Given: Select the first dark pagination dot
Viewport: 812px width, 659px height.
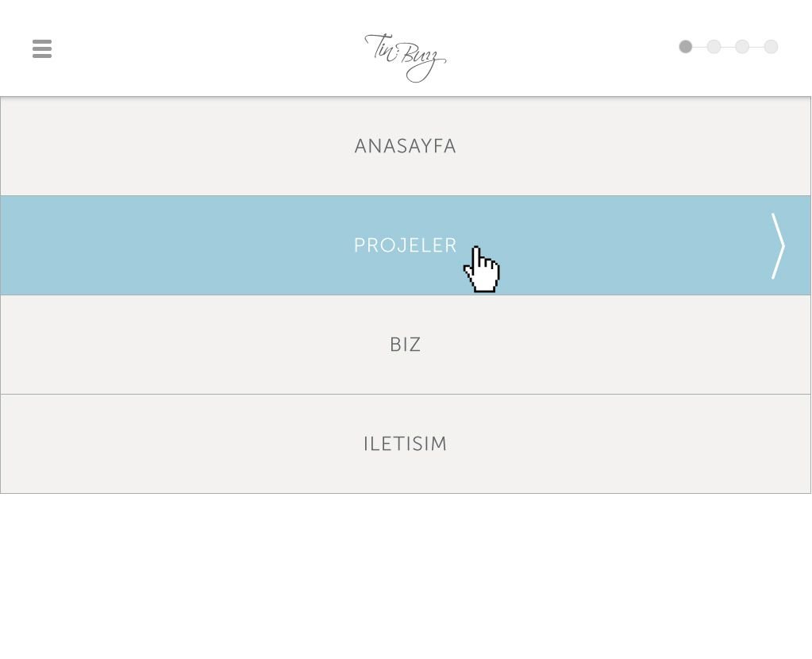Looking at the screenshot, I should pos(686,47).
